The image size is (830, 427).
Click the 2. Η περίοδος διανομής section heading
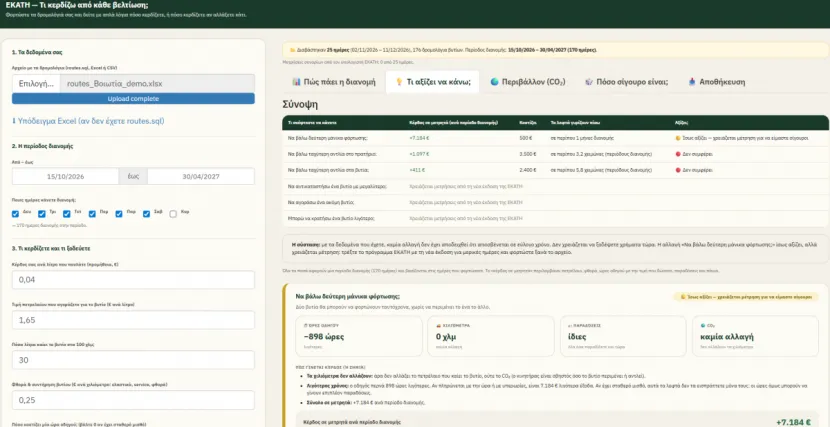point(42,146)
